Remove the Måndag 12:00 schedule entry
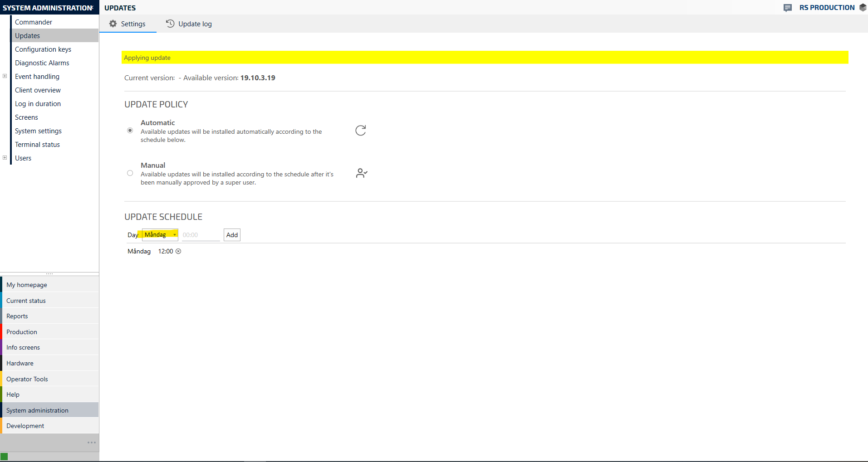 tap(178, 251)
